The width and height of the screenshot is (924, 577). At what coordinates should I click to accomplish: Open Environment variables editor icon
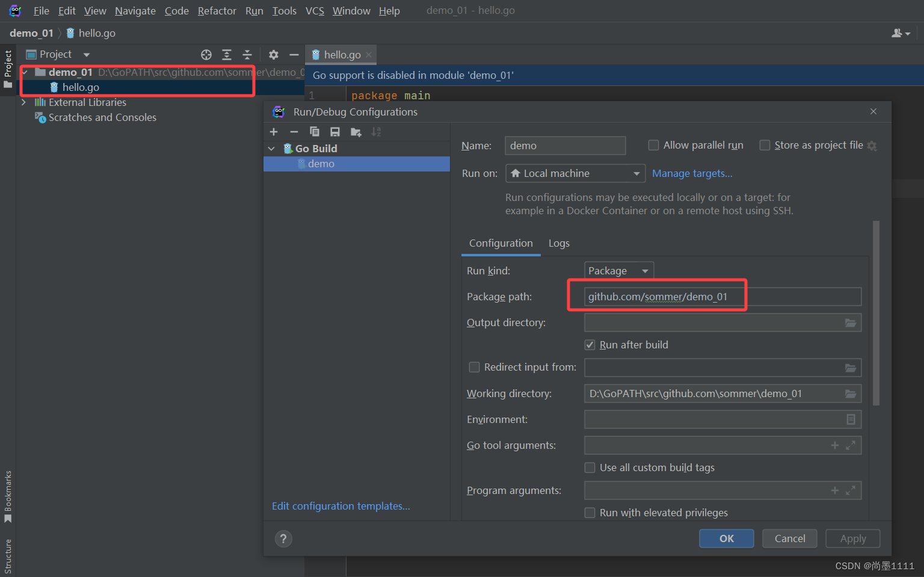pos(851,419)
